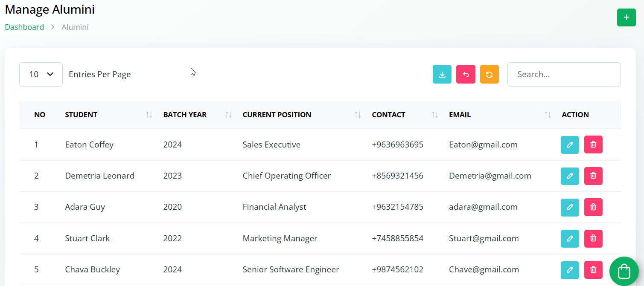Image resolution: width=644 pixels, height=286 pixels.
Task: Click the blue download export icon
Action: point(442,74)
